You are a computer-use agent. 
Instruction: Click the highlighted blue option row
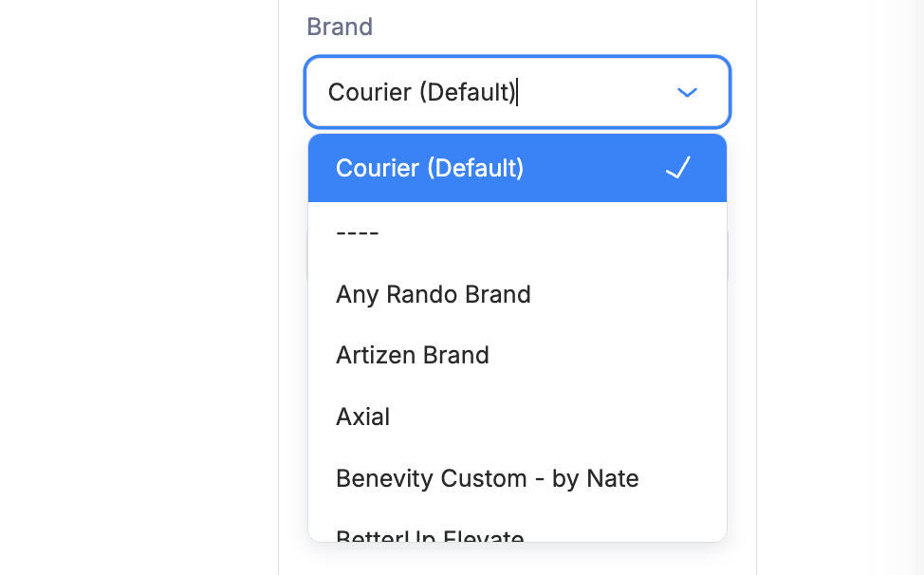click(x=517, y=168)
